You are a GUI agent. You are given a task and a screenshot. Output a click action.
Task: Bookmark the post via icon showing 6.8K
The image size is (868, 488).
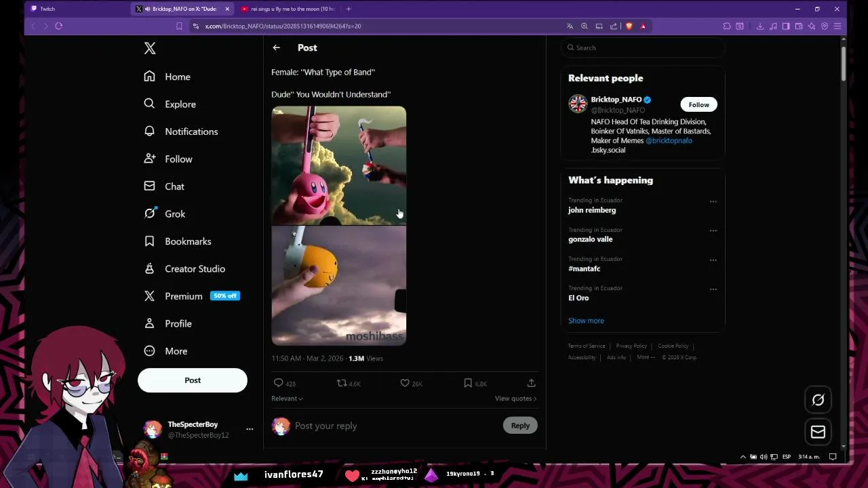coord(468,383)
